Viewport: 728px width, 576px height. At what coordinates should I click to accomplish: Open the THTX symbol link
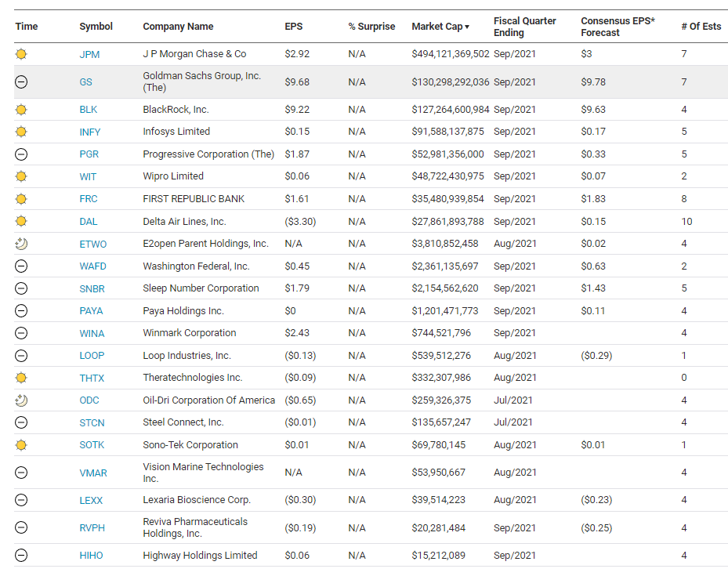[x=92, y=378]
